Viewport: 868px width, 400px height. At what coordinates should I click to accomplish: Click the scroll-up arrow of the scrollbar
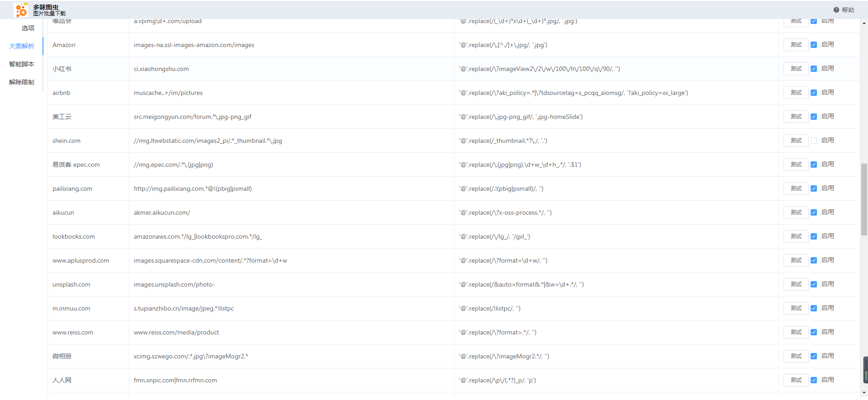(x=864, y=23)
